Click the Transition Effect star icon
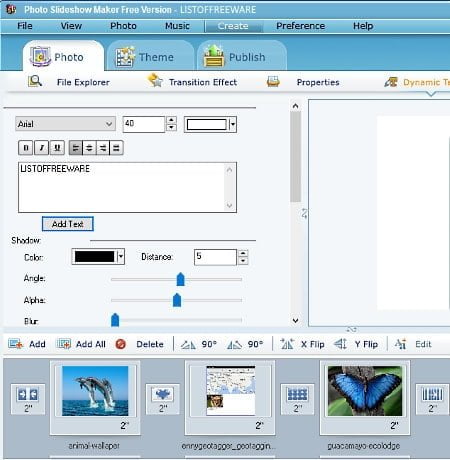Viewport: 450px width, 460px height. click(x=155, y=81)
